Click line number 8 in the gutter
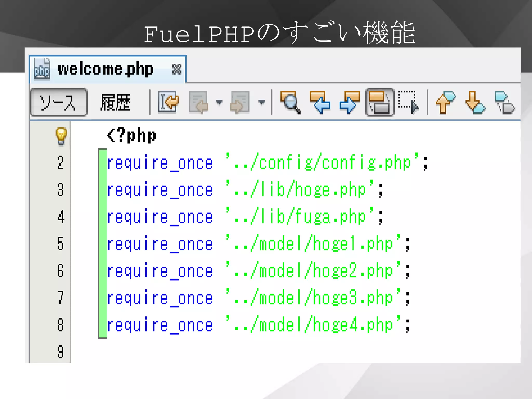This screenshot has height=399, width=532. click(x=61, y=325)
